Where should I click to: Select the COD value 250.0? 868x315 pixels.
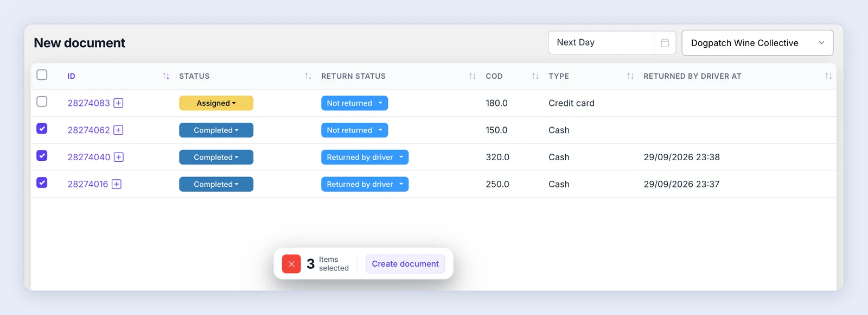497,184
